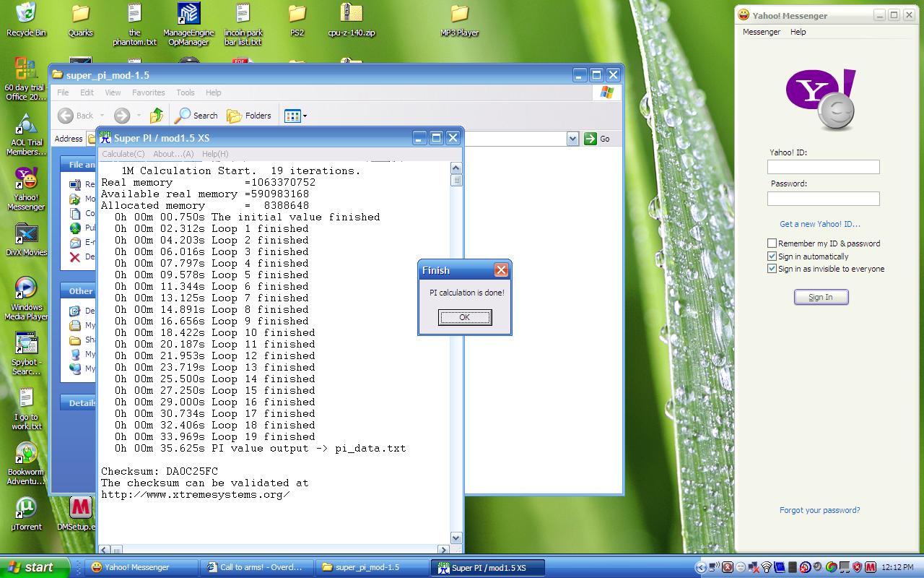Expand hidden tray icons arrow
The image size is (924, 578).
pyautogui.click(x=699, y=567)
